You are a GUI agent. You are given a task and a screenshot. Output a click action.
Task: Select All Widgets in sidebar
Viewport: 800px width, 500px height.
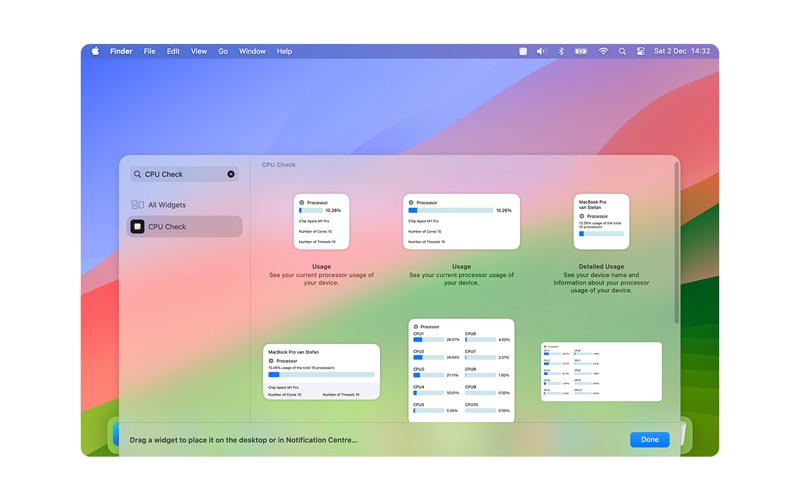tap(184, 205)
